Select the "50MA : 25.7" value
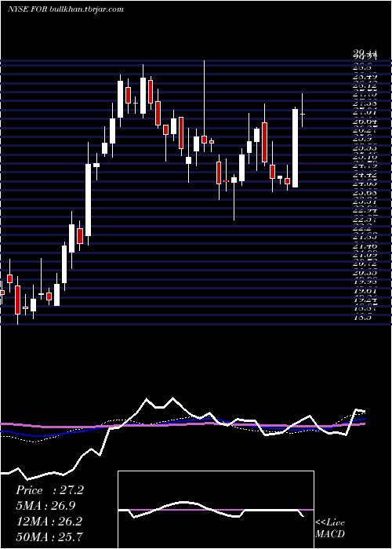 coord(49,536)
